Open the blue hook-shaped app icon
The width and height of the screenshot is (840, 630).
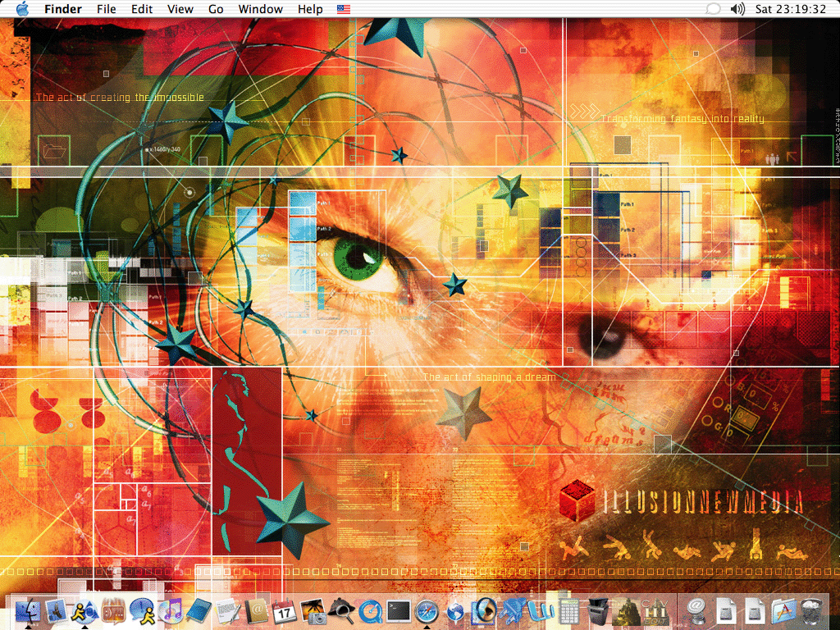tap(541, 611)
